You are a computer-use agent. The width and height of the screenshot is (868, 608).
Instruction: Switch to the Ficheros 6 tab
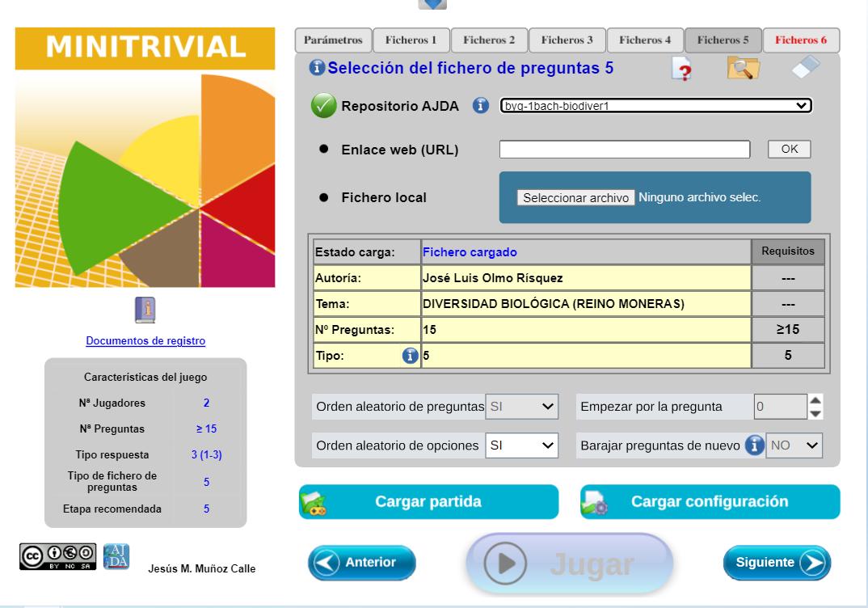(800, 40)
